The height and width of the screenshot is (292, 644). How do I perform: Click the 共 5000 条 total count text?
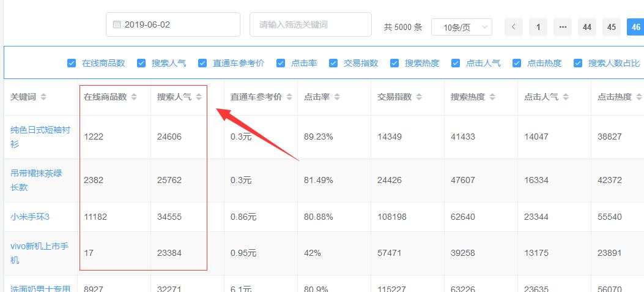[x=403, y=27]
